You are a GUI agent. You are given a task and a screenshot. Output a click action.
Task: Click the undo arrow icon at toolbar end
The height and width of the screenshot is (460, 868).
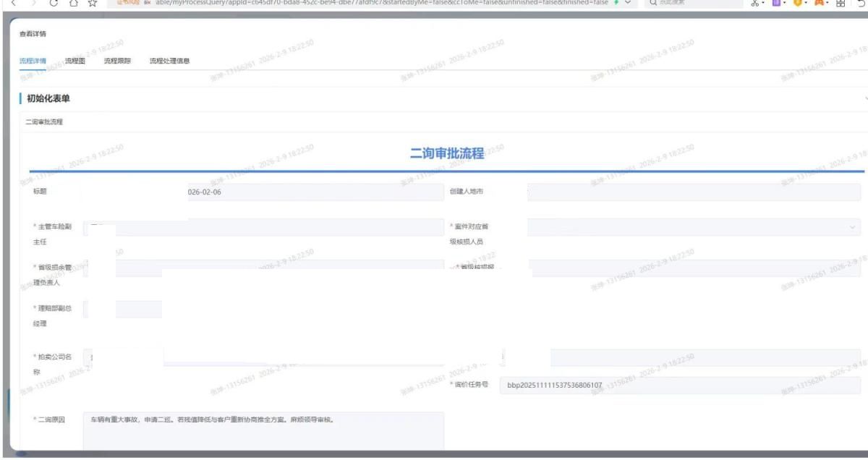click(x=861, y=4)
